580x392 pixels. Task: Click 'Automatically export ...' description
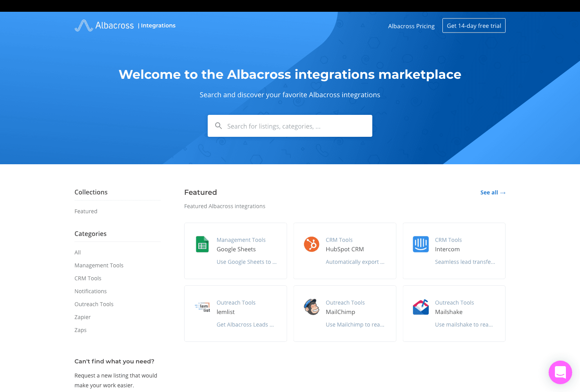pos(355,262)
